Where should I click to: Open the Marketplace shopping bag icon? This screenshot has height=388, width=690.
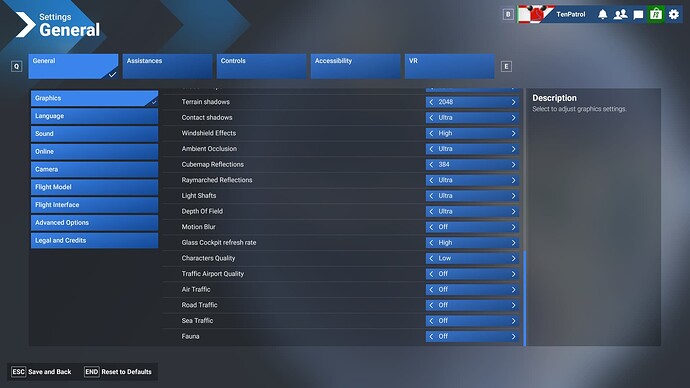[x=656, y=15]
